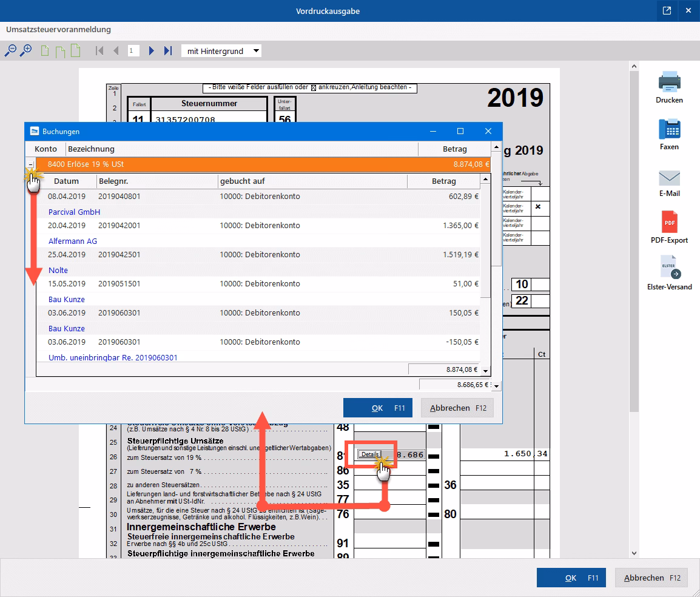Tick the first Kalendervierteljahr checkbox
The height and width of the screenshot is (597, 700).
(540, 194)
